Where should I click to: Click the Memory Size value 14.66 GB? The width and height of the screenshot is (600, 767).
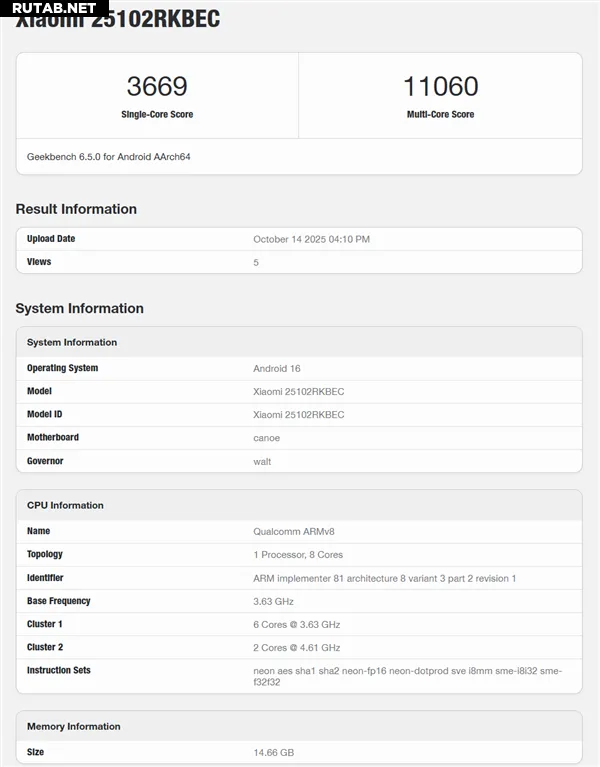point(273,752)
